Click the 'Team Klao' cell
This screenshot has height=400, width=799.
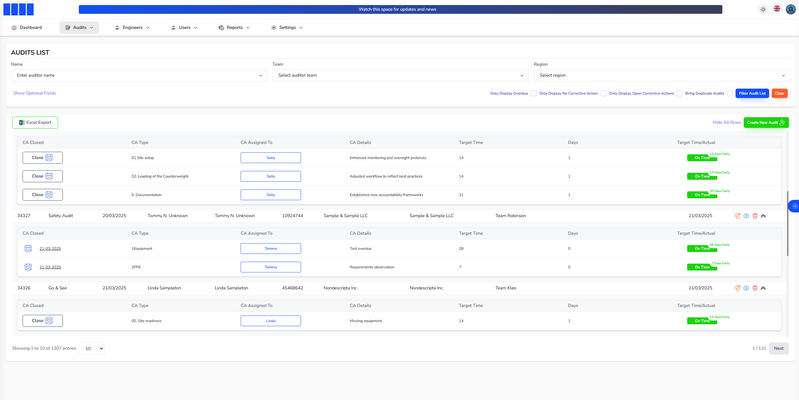[505, 288]
